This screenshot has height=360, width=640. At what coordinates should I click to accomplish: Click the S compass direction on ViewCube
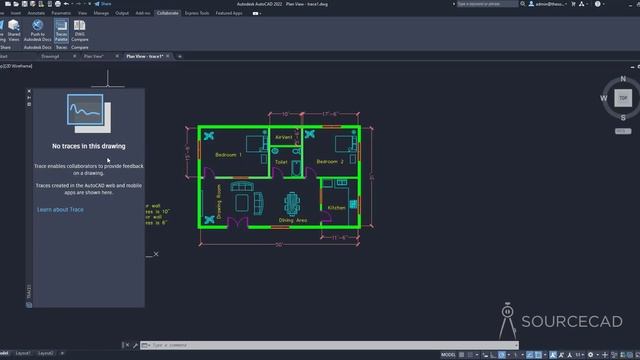click(623, 118)
